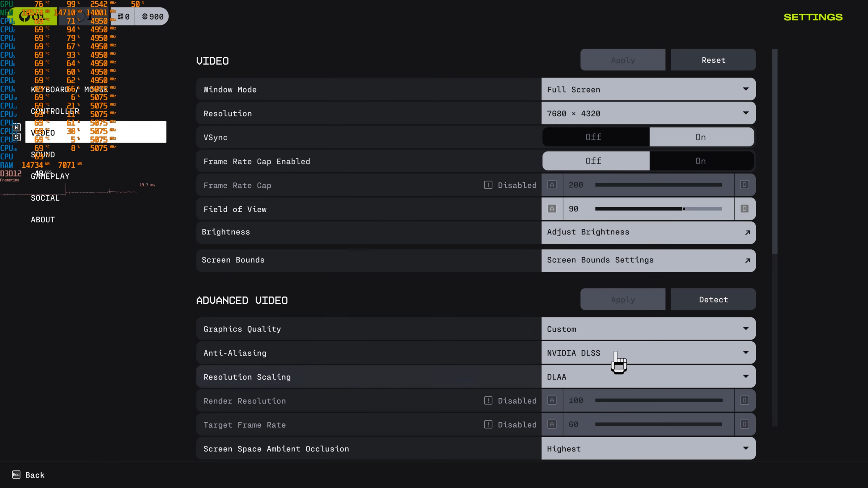Click the A decrease icon for Field of View
Viewport: 868px width, 488px height.
552,209
